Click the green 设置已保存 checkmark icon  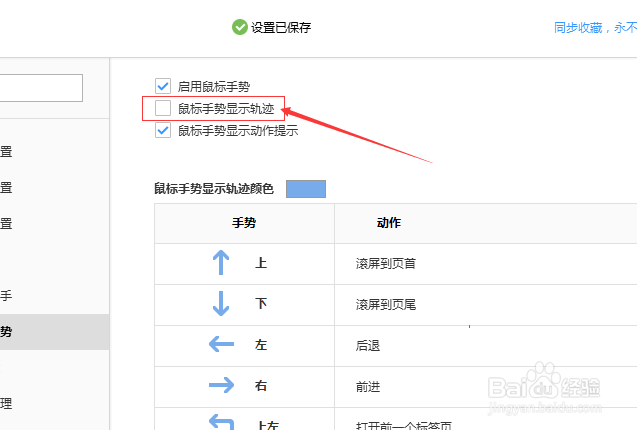tap(240, 27)
